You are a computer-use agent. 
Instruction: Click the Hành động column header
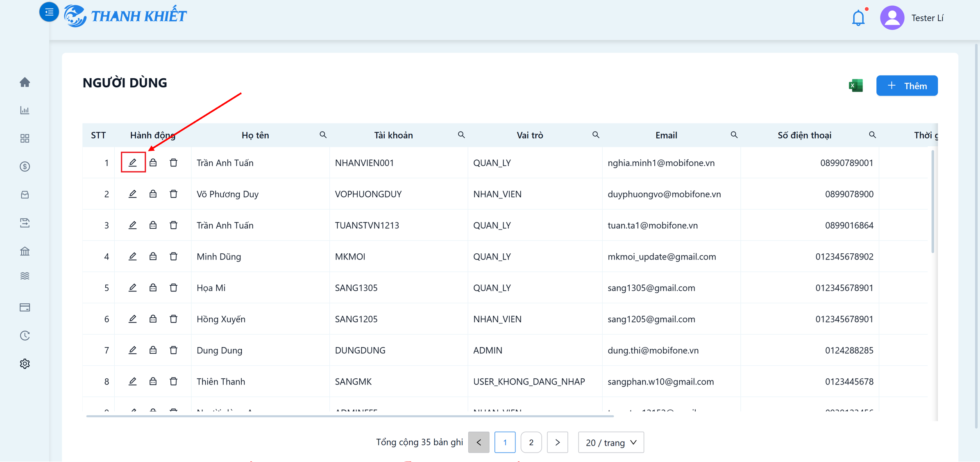pos(153,135)
